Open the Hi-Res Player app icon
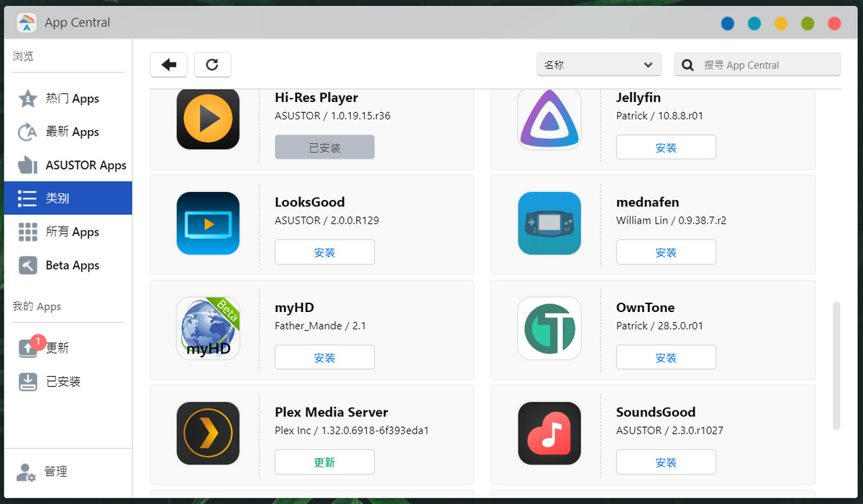863x504 pixels. click(x=208, y=119)
